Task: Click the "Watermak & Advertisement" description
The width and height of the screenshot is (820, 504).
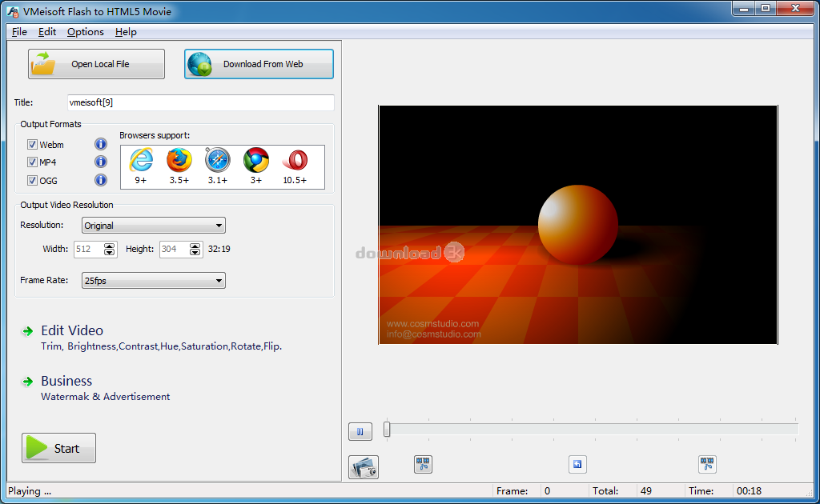Action: 106,397
